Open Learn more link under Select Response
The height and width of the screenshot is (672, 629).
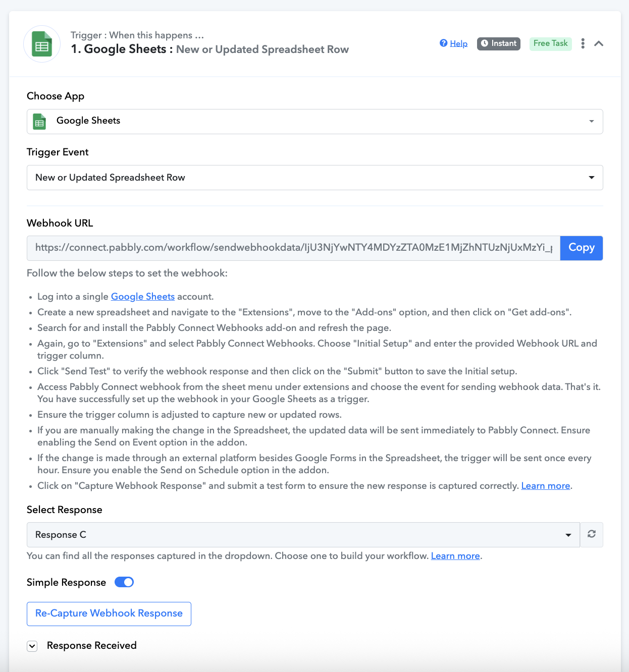pyautogui.click(x=455, y=556)
